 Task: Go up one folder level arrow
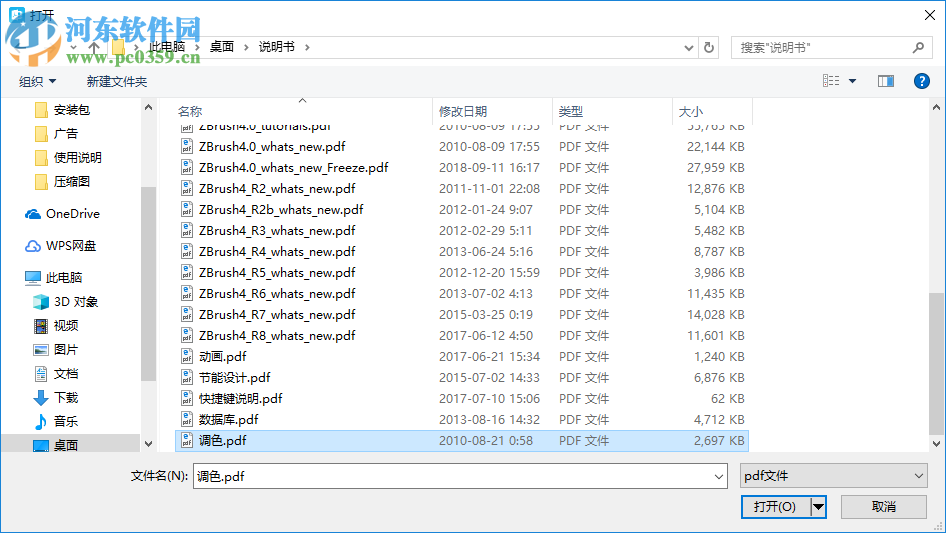pyautogui.click(x=94, y=47)
